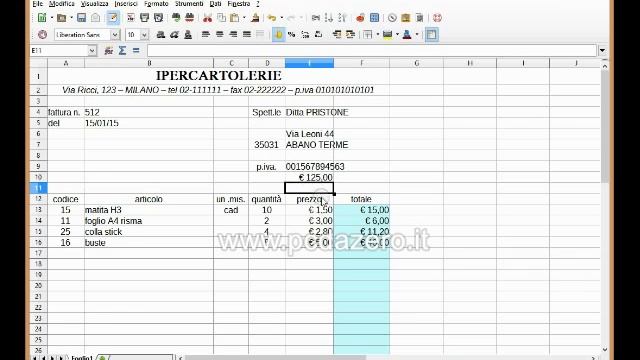
Task: Open the Formato menu
Action: click(x=156, y=4)
